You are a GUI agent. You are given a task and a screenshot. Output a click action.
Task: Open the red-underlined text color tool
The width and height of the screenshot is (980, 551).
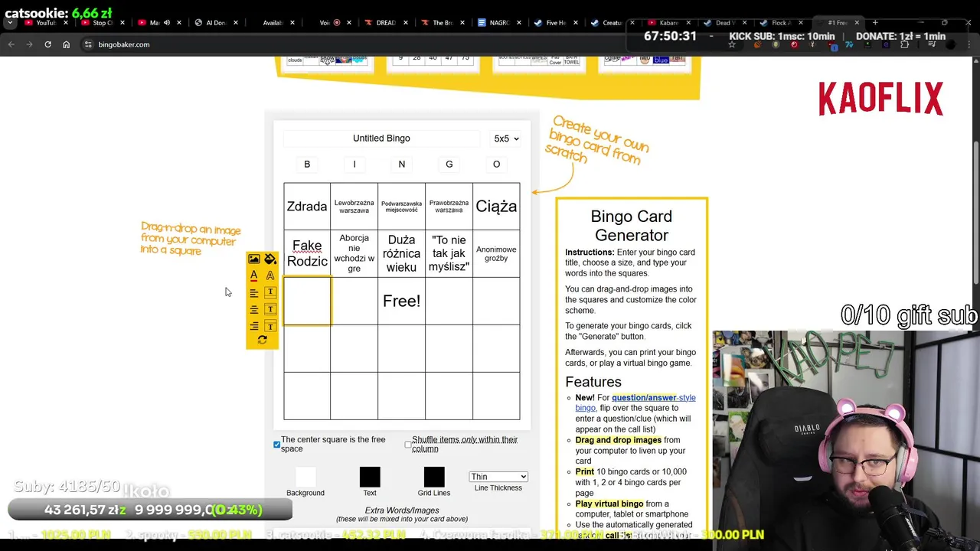pos(254,275)
